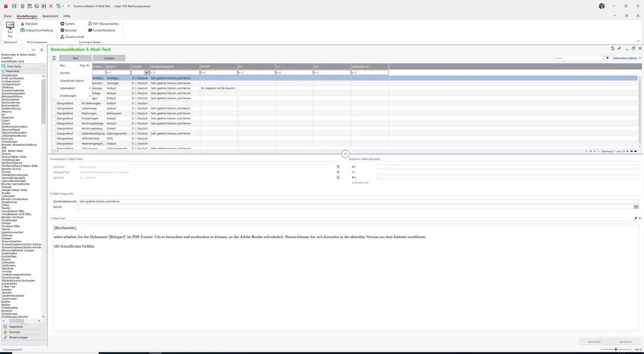The height and width of the screenshot is (354, 644).
Task: Open the wrench tools icon in form header
Action: (x=619, y=48)
